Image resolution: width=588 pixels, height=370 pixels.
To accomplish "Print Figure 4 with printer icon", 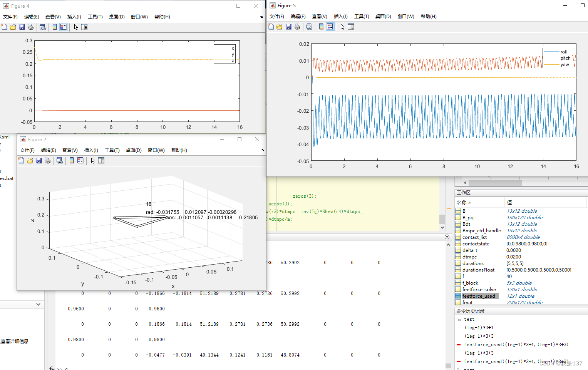I will 31,27.
